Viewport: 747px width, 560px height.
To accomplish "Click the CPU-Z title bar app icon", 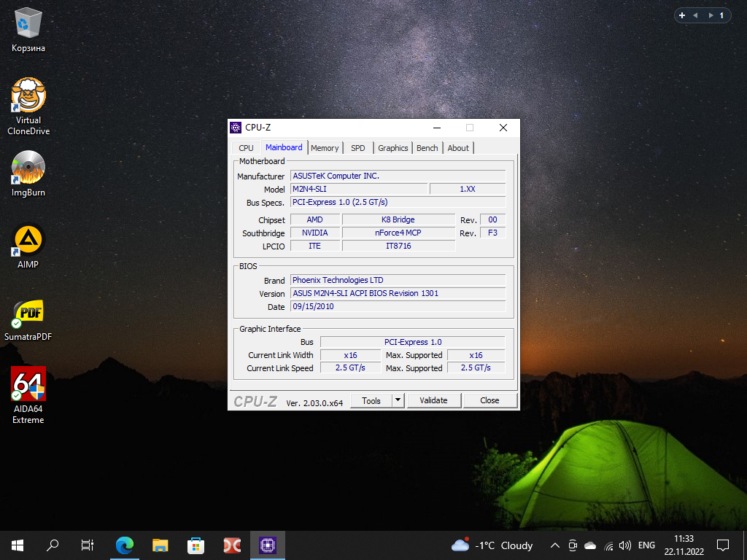I will (x=236, y=127).
